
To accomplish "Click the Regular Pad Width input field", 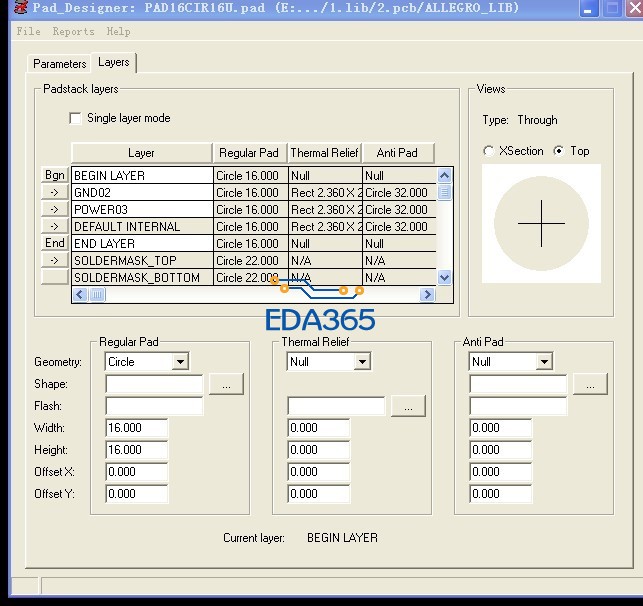I will (136, 428).
